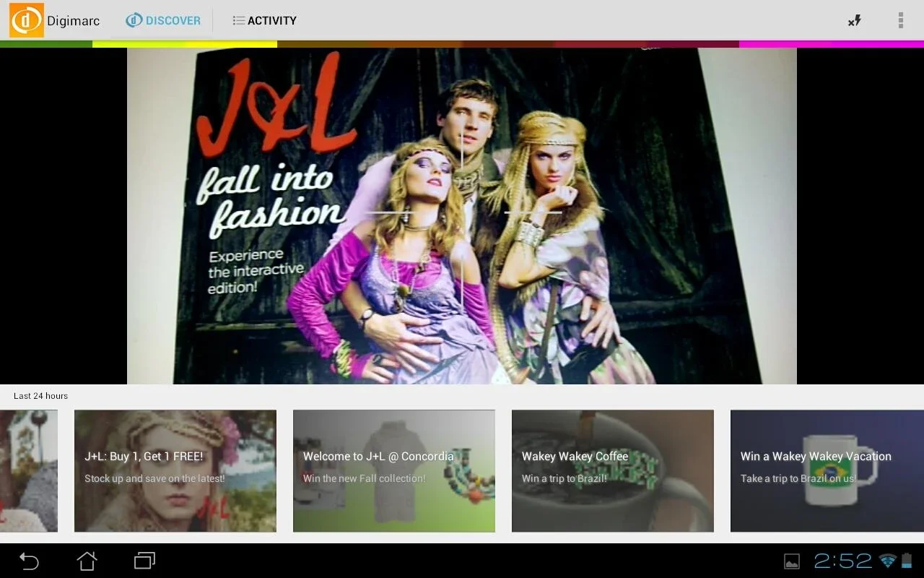This screenshot has height=578, width=924.
Task: Tap the battery status icon
Action: pos(907,561)
